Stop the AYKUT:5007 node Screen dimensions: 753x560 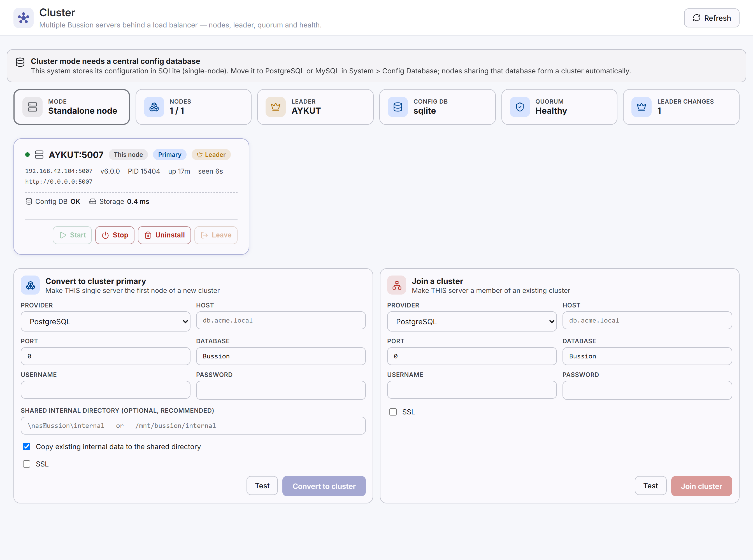[x=115, y=235]
